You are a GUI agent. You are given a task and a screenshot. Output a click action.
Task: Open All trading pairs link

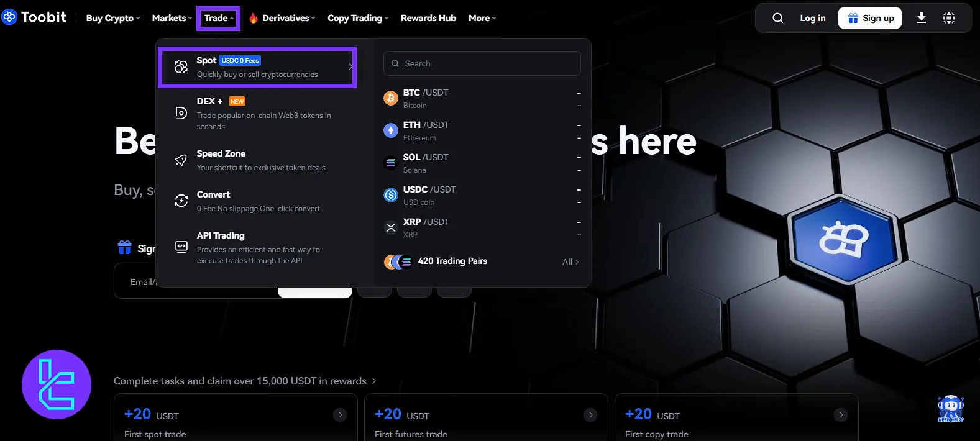pyautogui.click(x=570, y=262)
